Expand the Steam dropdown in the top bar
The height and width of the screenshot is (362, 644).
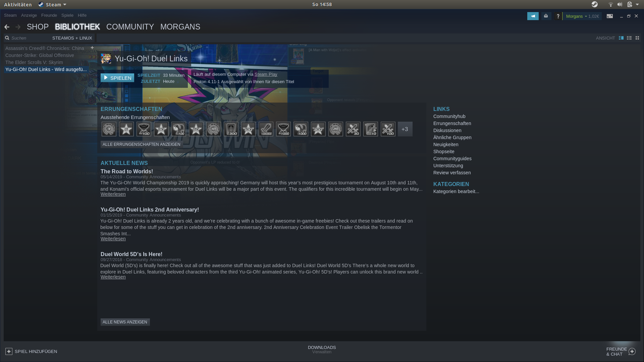click(53, 4)
